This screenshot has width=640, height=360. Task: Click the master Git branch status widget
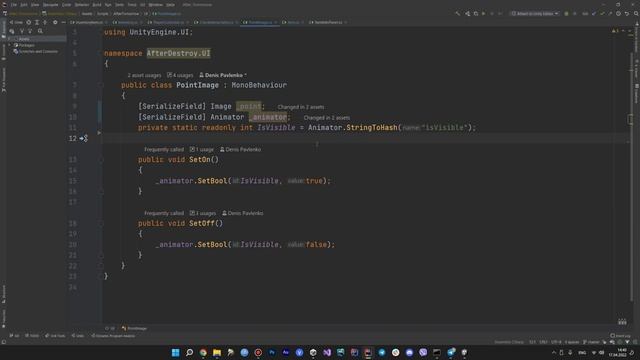point(591,342)
